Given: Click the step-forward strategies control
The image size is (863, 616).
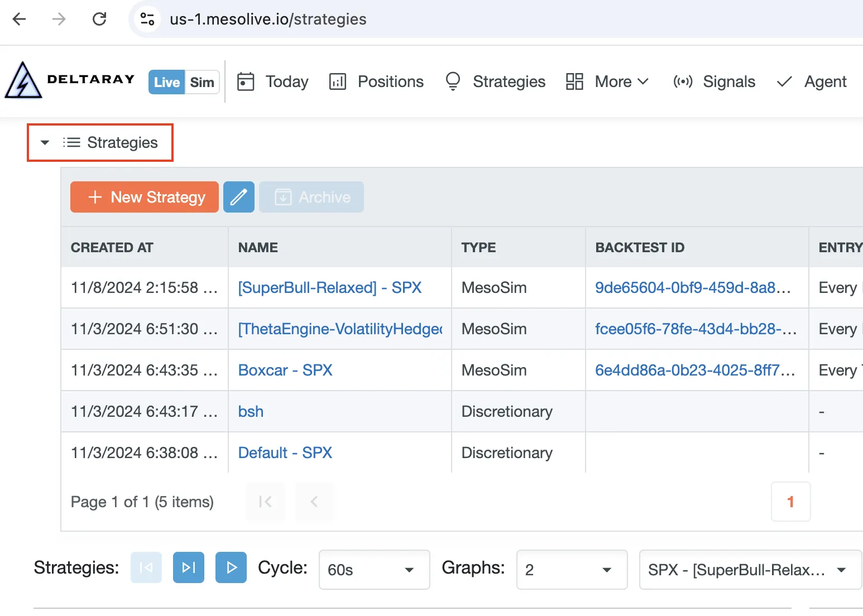Looking at the screenshot, I should [188, 567].
